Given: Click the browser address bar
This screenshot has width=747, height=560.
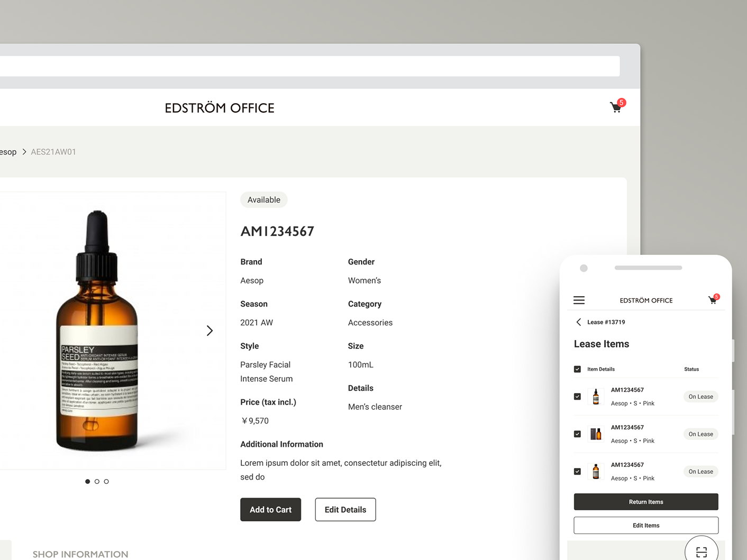Looking at the screenshot, I should [x=309, y=66].
